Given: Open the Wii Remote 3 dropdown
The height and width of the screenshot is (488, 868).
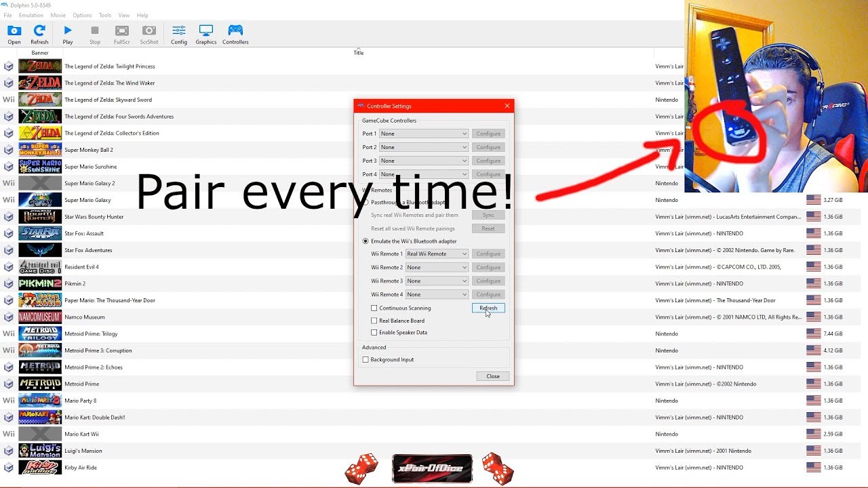Looking at the screenshot, I should tap(437, 281).
